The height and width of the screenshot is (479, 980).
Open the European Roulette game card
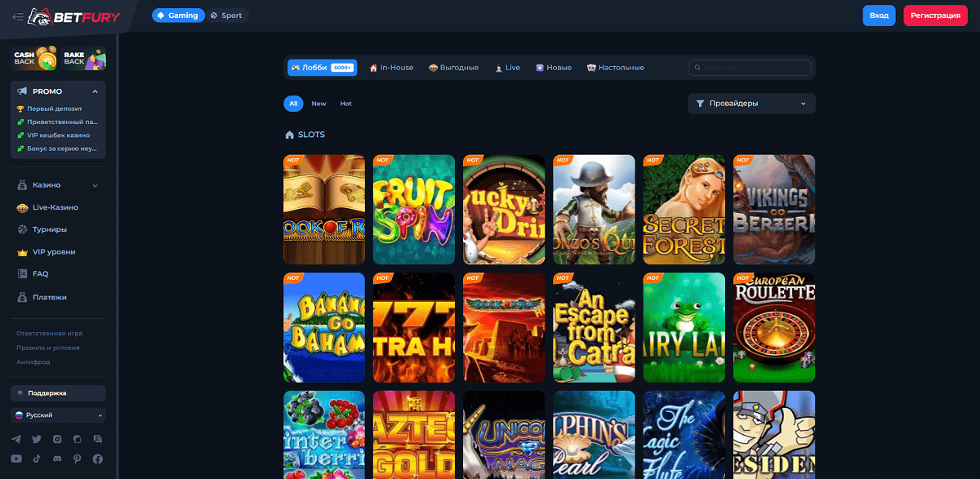point(774,327)
